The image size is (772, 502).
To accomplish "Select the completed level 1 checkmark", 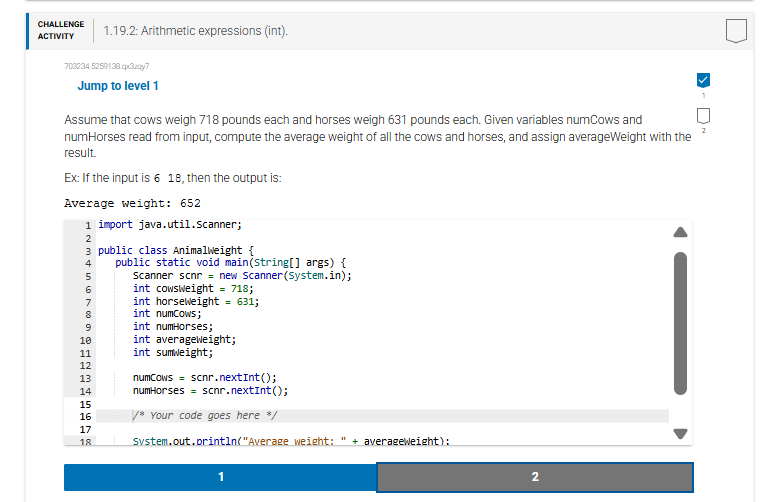I will (x=703, y=80).
